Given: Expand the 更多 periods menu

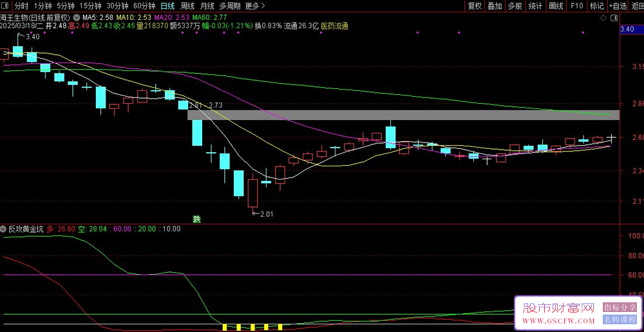Looking at the screenshot, I should click(254, 6).
